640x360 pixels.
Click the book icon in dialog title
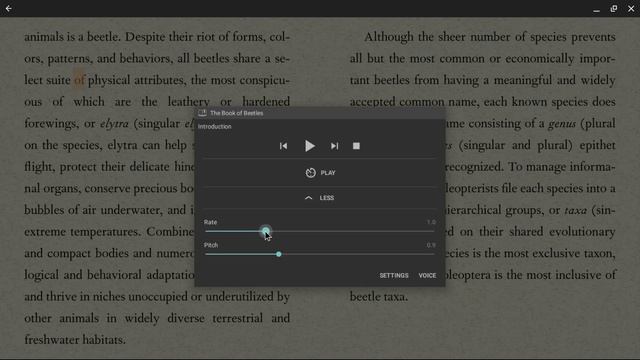coord(202,113)
